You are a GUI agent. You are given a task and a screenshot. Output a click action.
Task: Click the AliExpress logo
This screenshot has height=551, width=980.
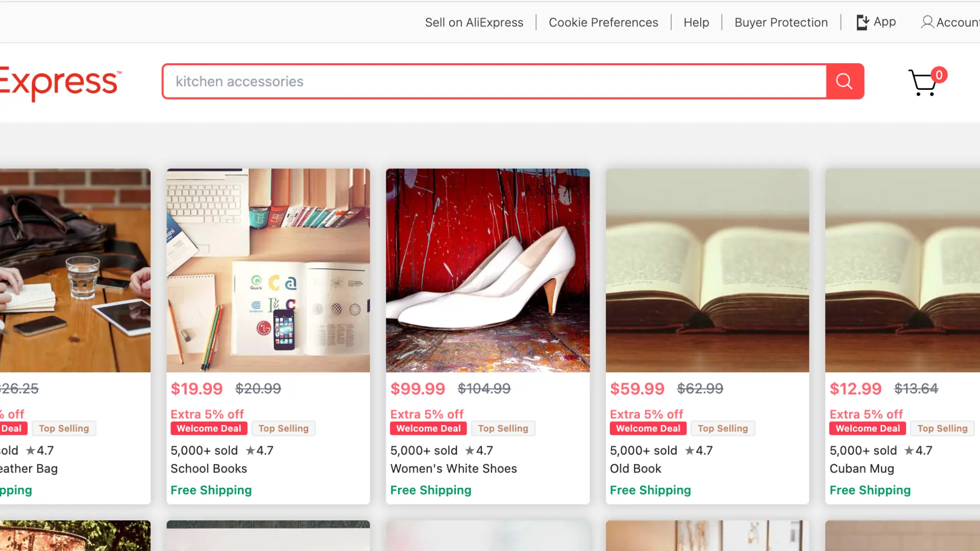[60, 83]
